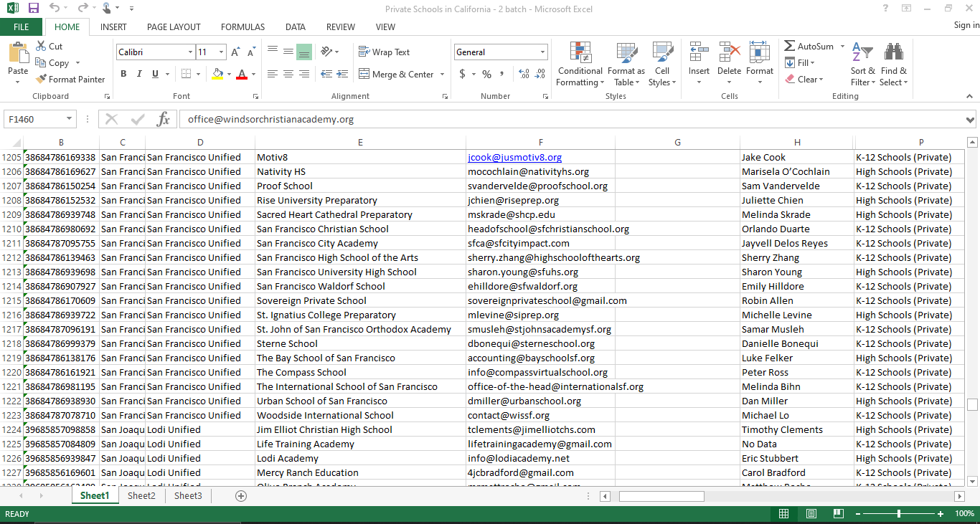Image resolution: width=980 pixels, height=524 pixels.
Task: Click the Save icon in quick access toolbar
Action: [33, 8]
